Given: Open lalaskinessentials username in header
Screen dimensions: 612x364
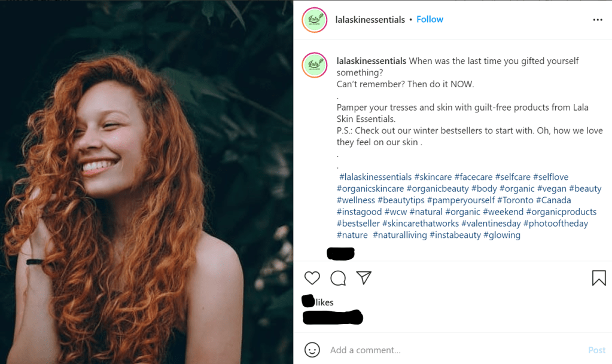Looking at the screenshot, I should (x=370, y=20).
